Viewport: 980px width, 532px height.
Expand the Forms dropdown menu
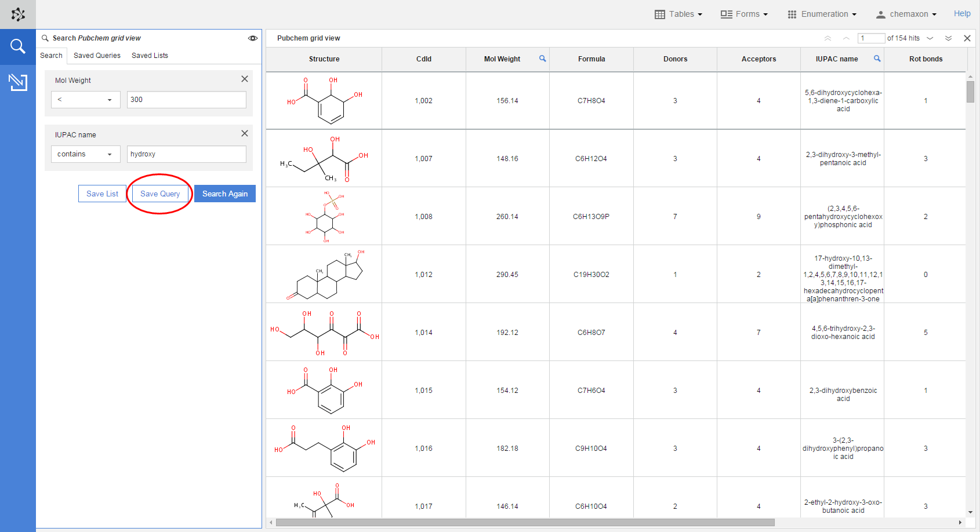coord(765,14)
